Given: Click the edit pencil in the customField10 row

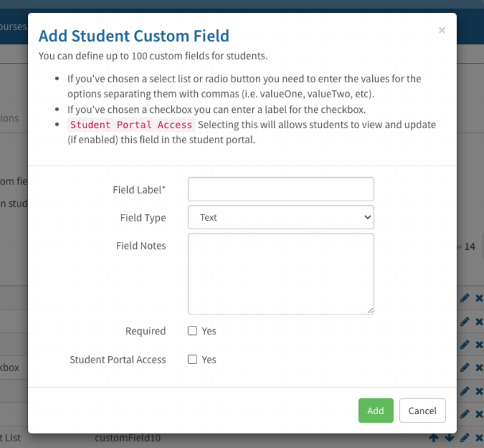Looking at the screenshot, I should [465, 438].
